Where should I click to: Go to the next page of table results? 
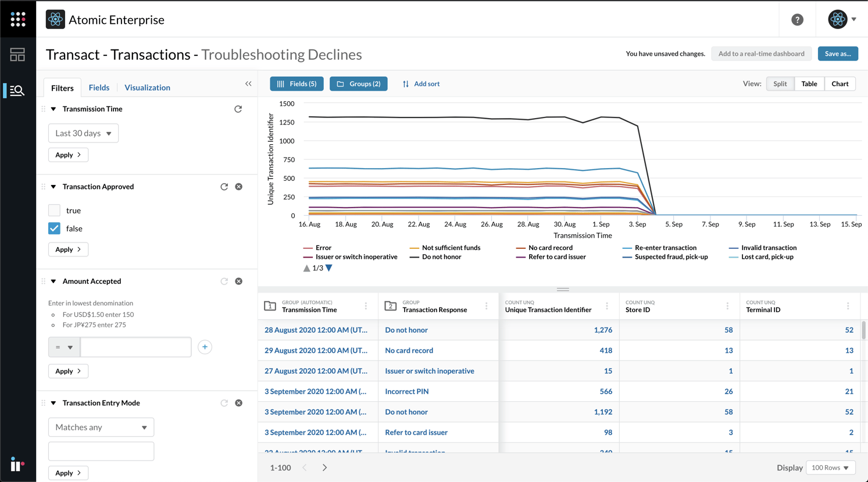[324, 467]
